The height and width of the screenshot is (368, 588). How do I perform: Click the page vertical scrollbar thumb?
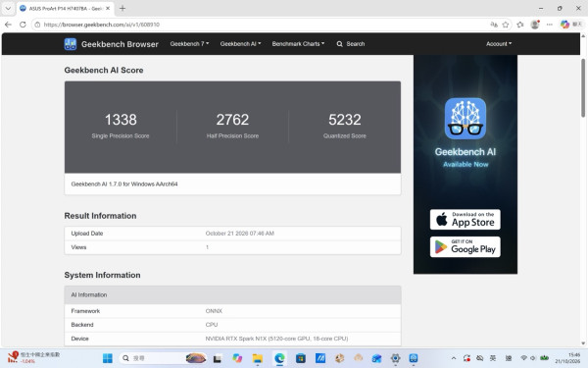[x=583, y=88]
